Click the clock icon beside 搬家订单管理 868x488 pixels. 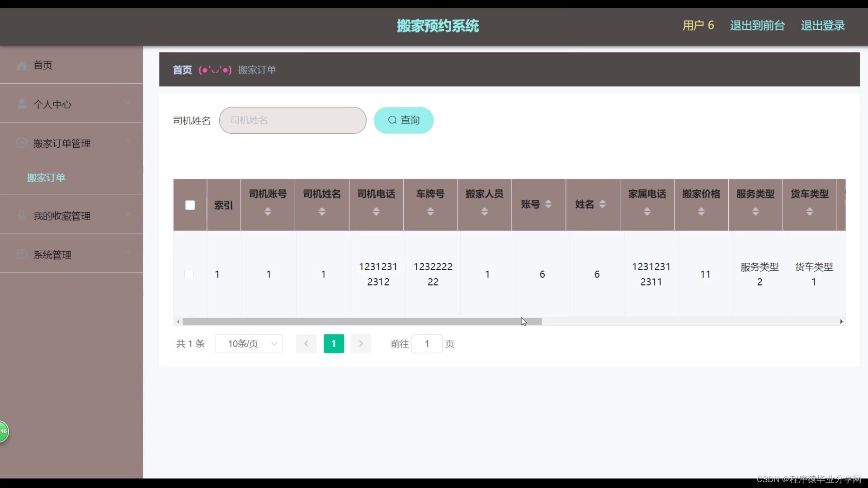21,143
